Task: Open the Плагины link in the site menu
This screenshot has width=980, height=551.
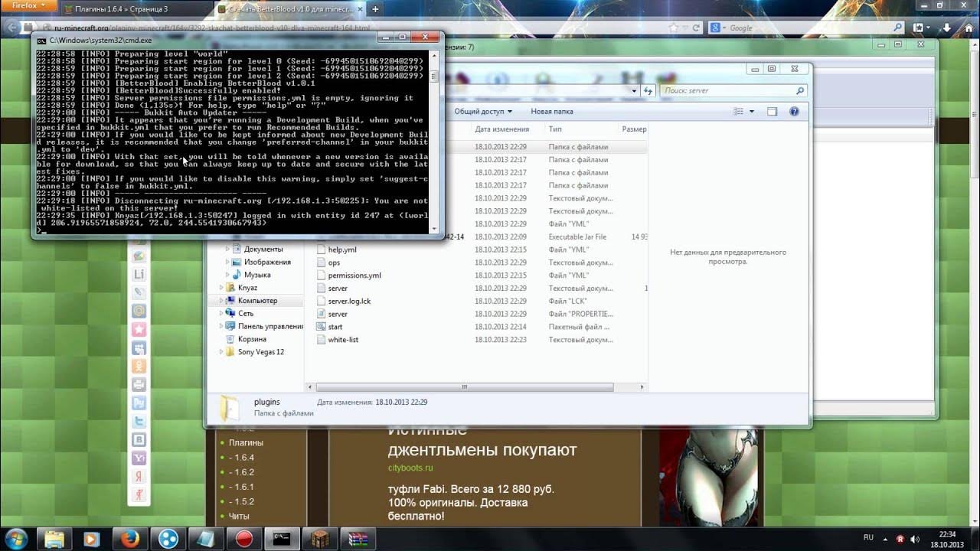Action: [x=246, y=442]
